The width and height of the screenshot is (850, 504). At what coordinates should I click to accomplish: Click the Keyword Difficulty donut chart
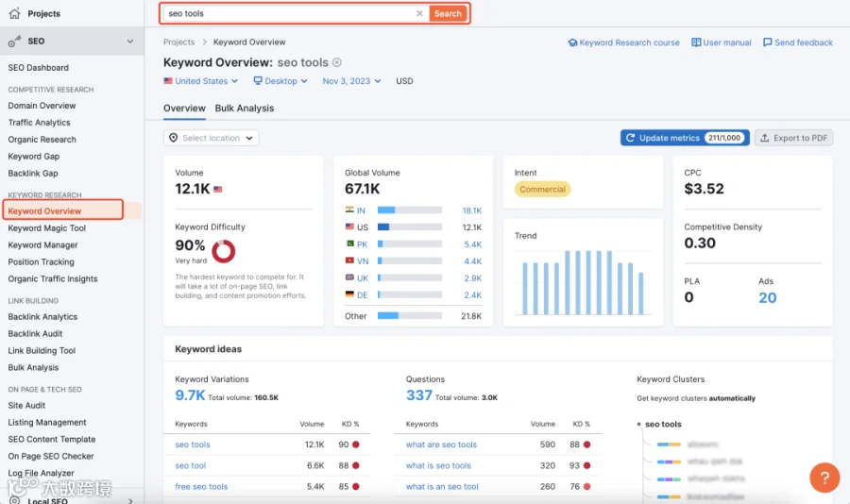click(223, 251)
